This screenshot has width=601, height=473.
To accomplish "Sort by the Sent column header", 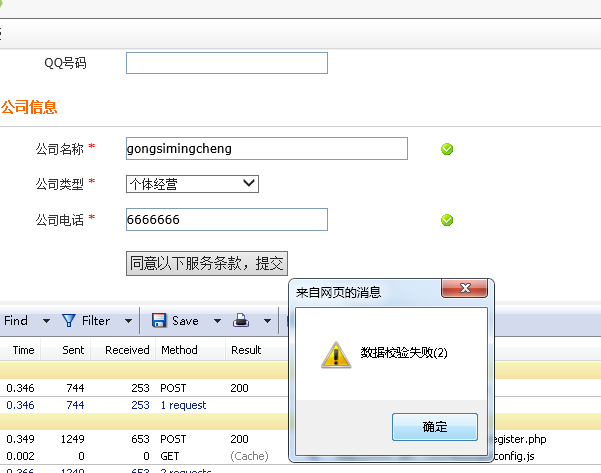I will pos(73,350).
